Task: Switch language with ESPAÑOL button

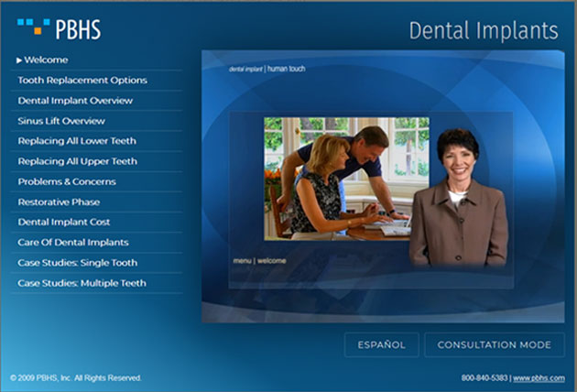Action: (381, 345)
